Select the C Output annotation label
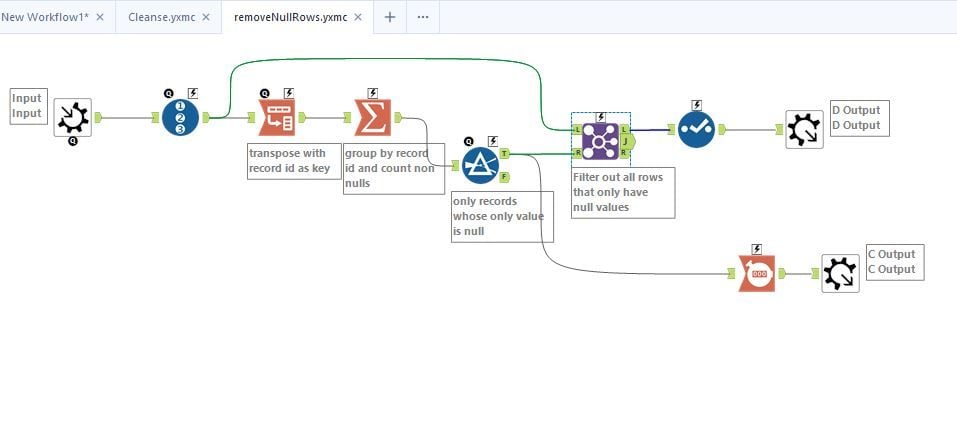This screenshot has height=423, width=957. [895, 262]
